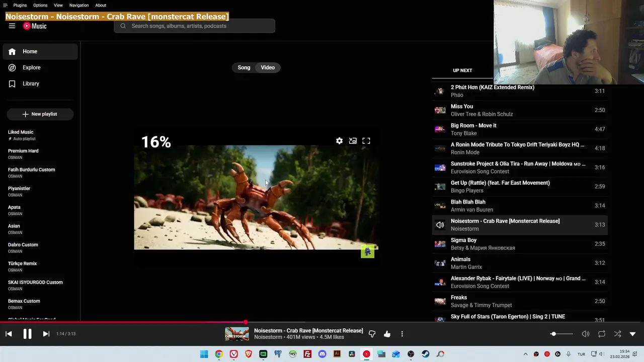Screen dimensions: 644x362
Task: Seek on the red song progress bar
Action: pos(322,322)
